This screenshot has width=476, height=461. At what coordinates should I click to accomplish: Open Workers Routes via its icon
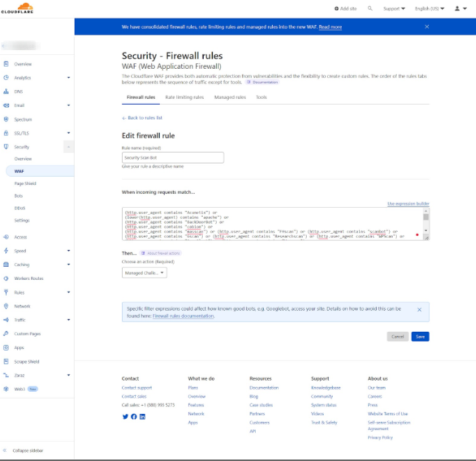point(6,279)
